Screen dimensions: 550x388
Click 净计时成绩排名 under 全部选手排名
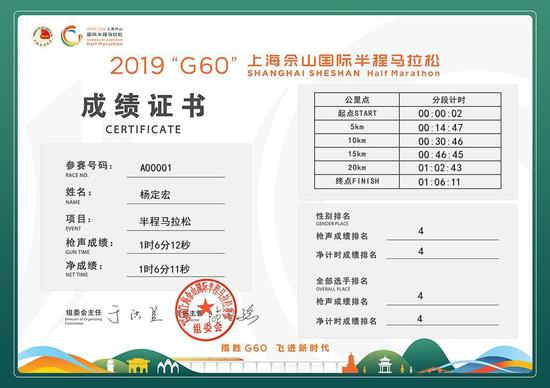pyautogui.click(x=346, y=321)
